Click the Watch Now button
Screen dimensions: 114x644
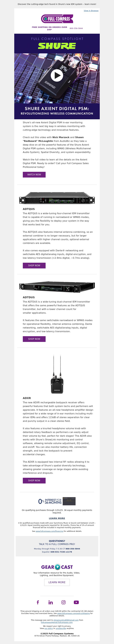(34, 175)
